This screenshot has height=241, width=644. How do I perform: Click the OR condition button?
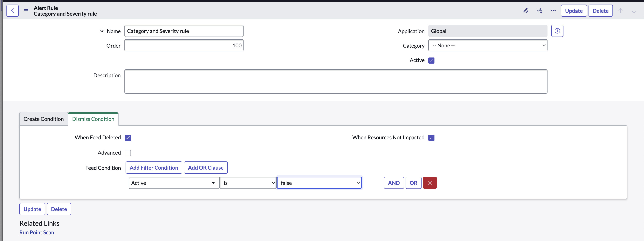coord(413,183)
